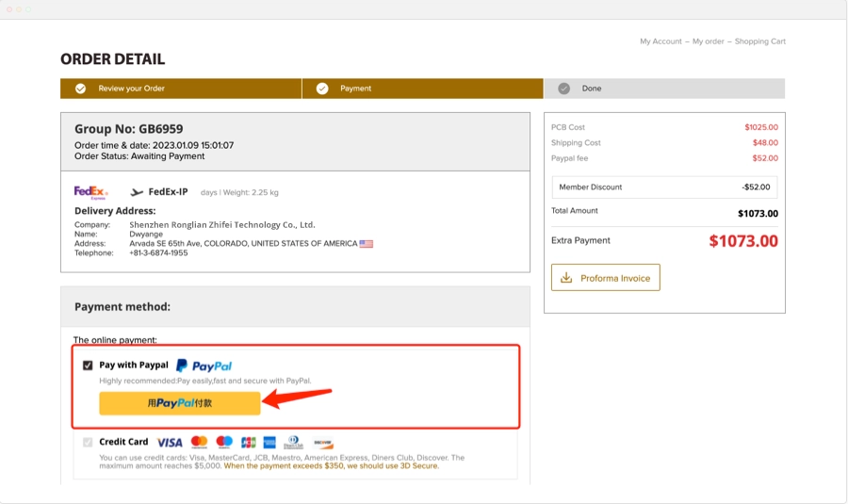Screen dimensions: 848x504
Task: Click the JCB card logo
Action: tap(249, 442)
